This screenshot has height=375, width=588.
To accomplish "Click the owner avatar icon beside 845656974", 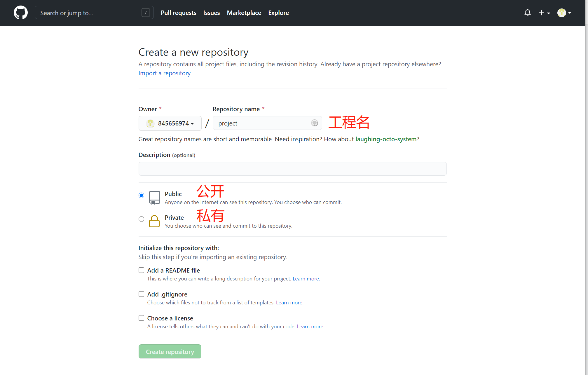I will pos(150,123).
